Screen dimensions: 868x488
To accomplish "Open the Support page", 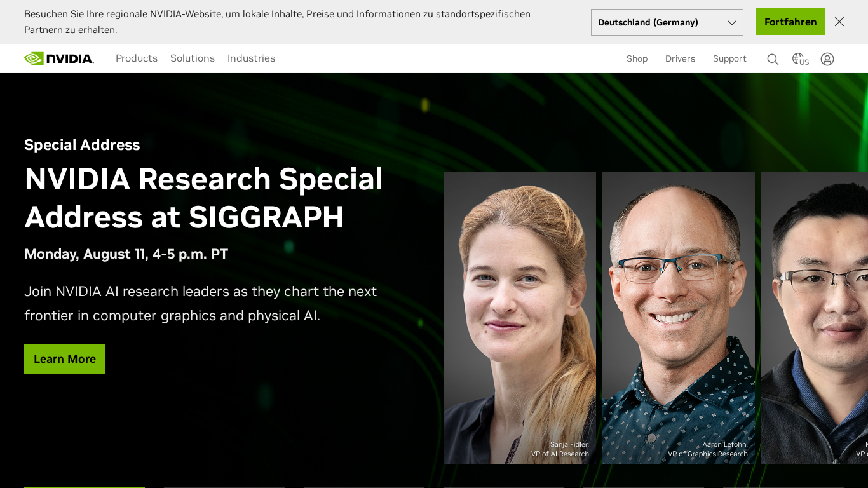I will click(729, 58).
